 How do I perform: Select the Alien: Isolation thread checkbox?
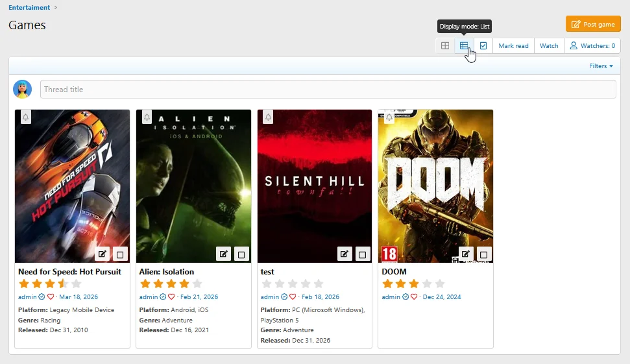point(241,254)
